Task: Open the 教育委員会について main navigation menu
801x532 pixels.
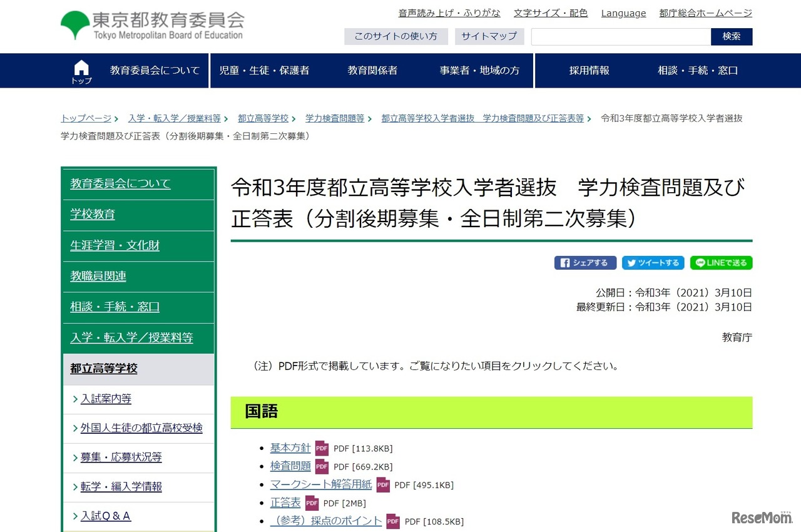Action: pyautogui.click(x=155, y=71)
